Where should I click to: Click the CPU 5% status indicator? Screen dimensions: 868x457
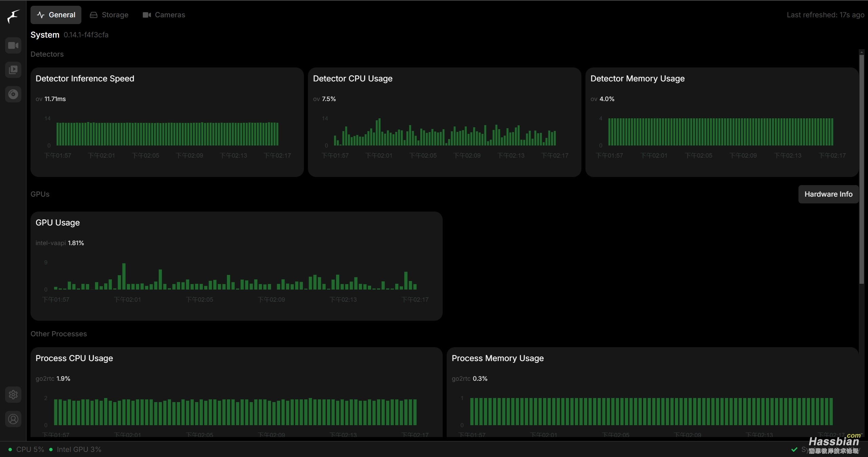tap(26, 450)
